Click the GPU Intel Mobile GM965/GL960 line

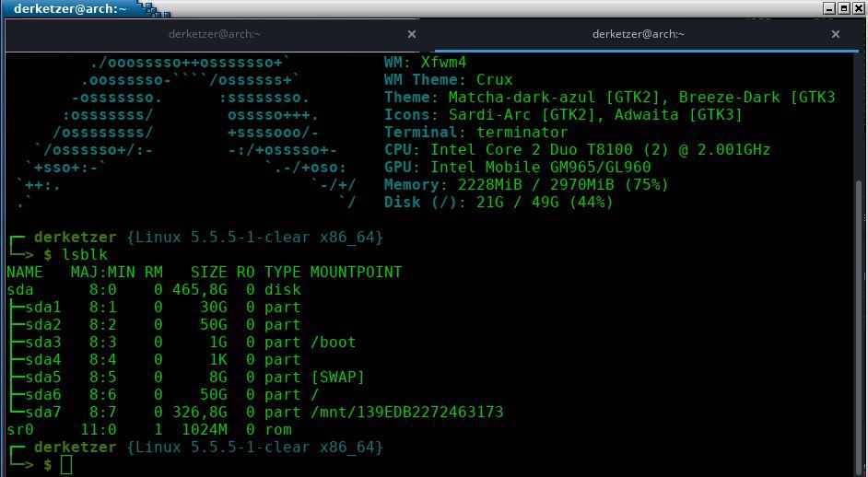(x=518, y=168)
